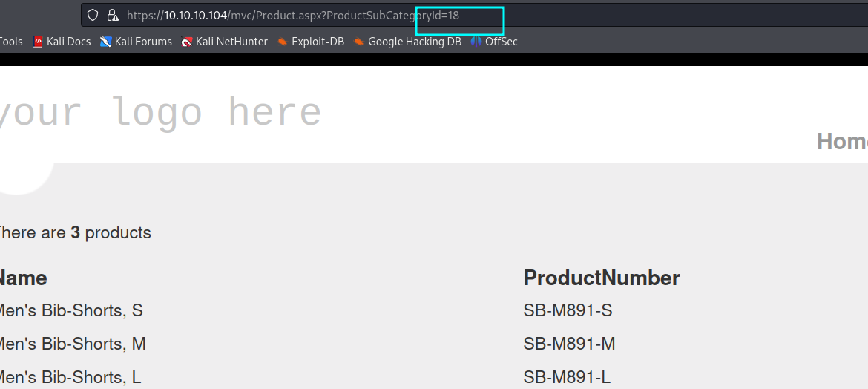This screenshot has width=868, height=389.
Task: Click the Kali NetHunter bookmark icon
Action: coord(187,42)
